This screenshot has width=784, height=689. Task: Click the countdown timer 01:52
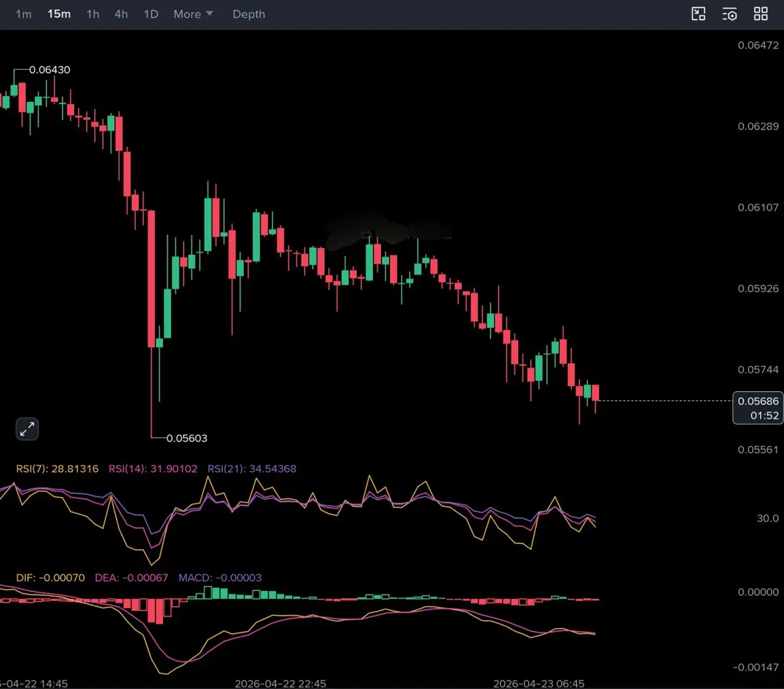[x=764, y=415]
